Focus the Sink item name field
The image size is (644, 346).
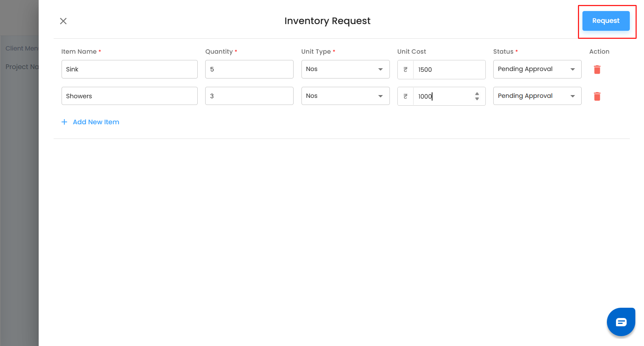(129, 69)
